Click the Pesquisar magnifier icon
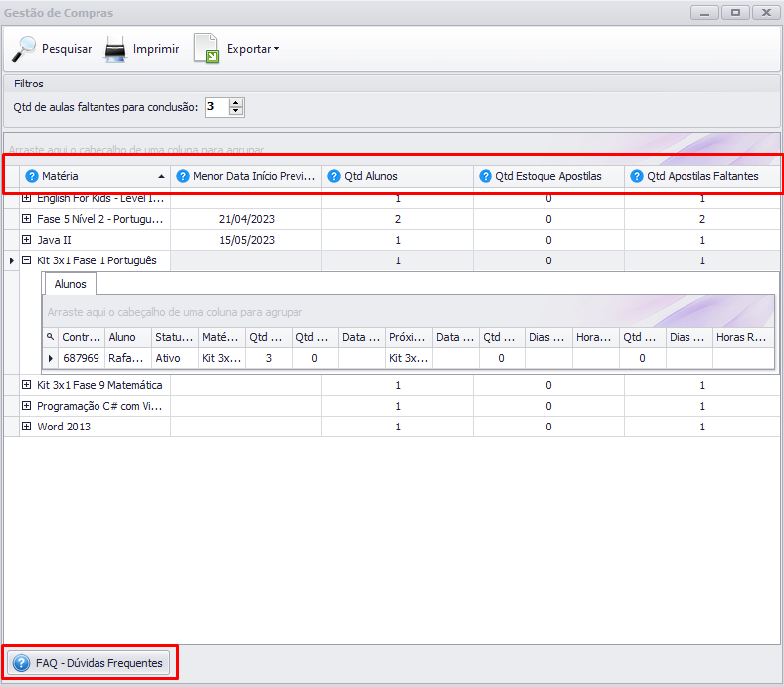This screenshot has width=784, height=687. pyautogui.click(x=24, y=48)
